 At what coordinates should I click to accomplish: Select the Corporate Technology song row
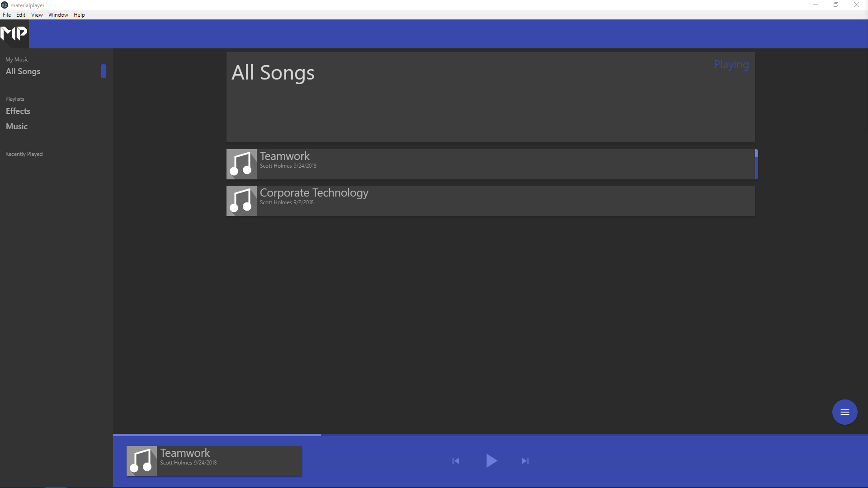click(497, 201)
